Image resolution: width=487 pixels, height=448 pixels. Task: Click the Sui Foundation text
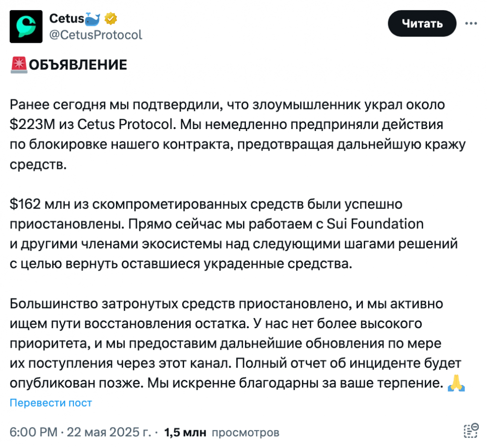pos(375,224)
